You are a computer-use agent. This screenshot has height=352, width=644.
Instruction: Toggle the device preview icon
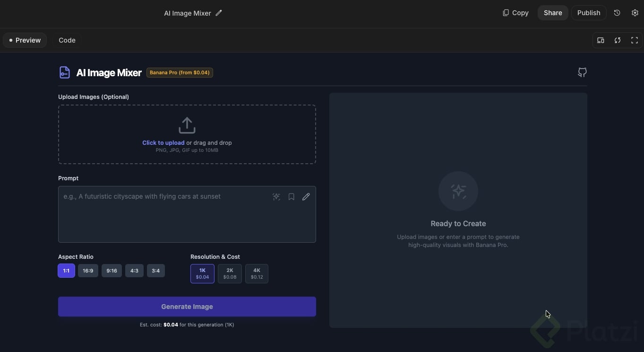point(601,40)
